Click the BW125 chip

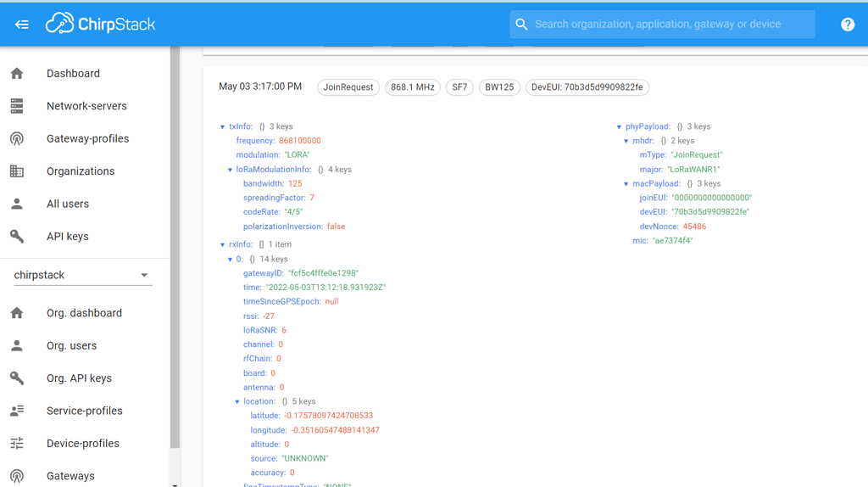click(x=499, y=87)
